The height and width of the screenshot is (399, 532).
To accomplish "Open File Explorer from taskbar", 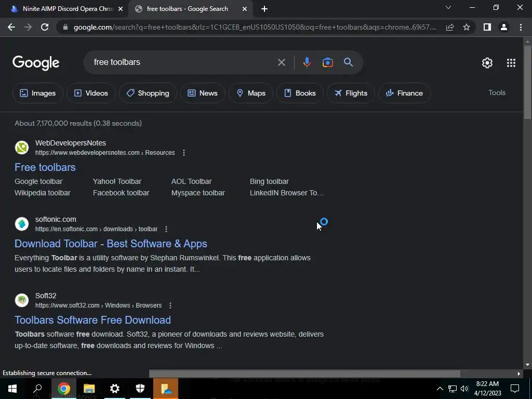I will pos(89,389).
